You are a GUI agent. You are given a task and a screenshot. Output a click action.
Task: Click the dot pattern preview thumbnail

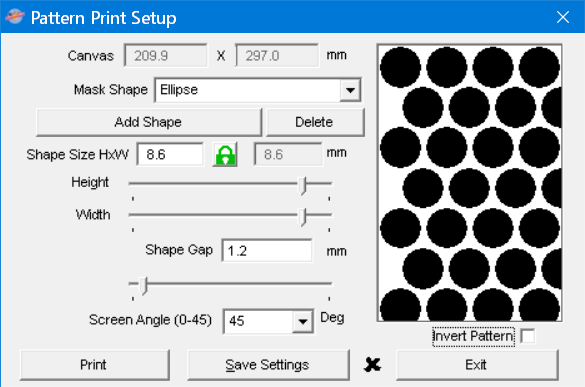[469, 182]
